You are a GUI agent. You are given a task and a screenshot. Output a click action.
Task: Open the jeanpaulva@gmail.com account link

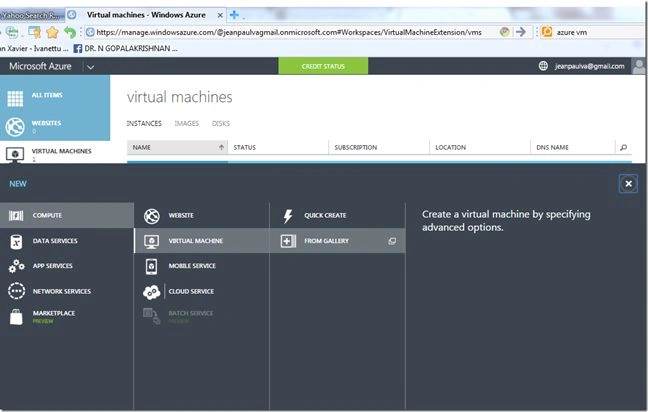[589, 66]
